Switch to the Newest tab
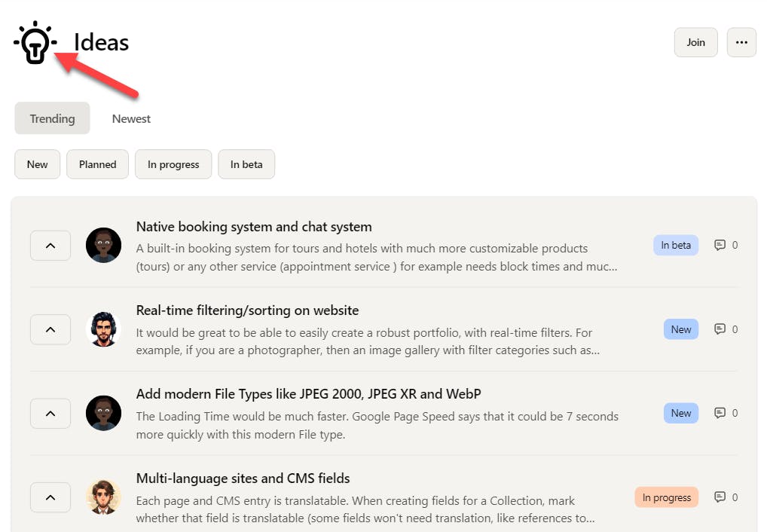Screen dimensions: 767x532 tap(131, 118)
